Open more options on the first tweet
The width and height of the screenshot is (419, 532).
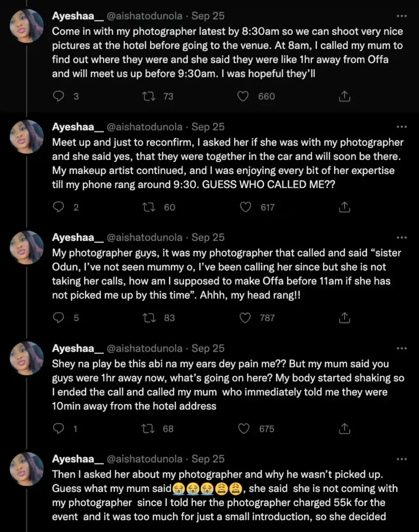click(402, 16)
